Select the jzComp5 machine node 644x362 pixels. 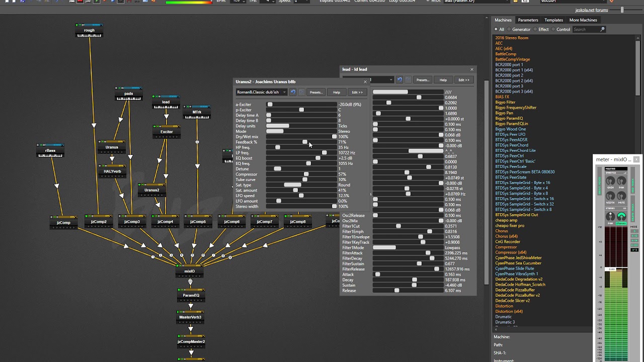pyautogui.click(x=198, y=222)
